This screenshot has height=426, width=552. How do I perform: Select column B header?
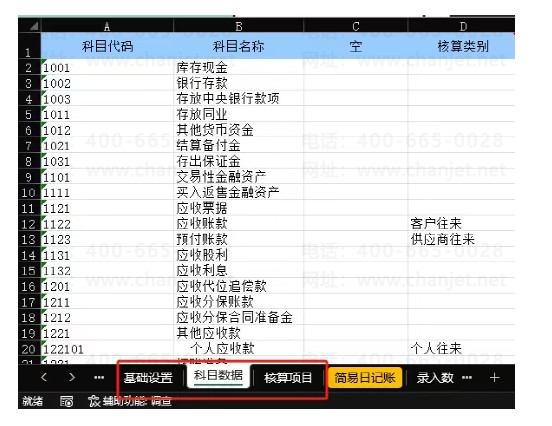238,26
